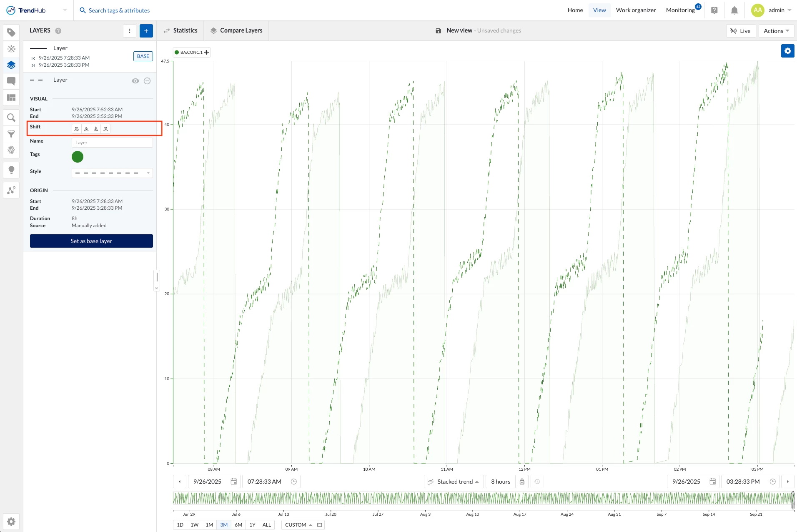Open Monitoring
This screenshot has height=532, width=797.
point(680,10)
